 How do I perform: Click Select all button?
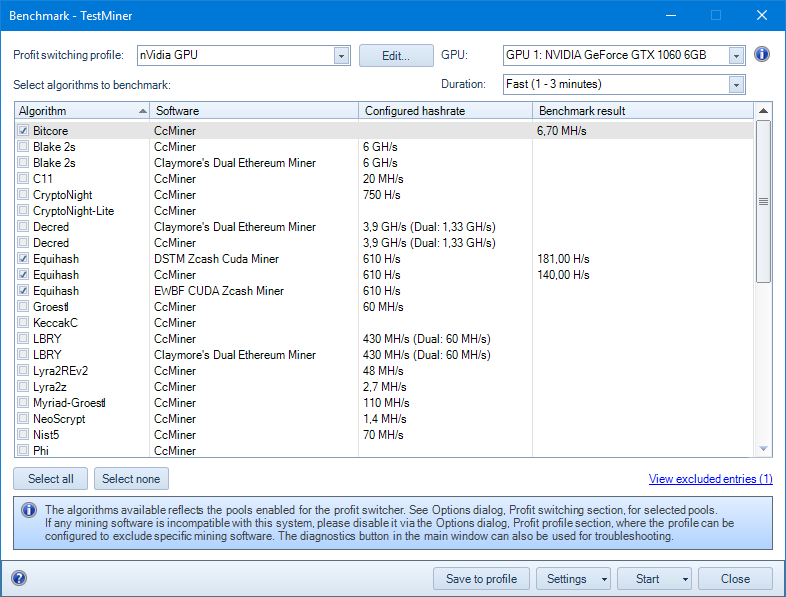click(51, 479)
